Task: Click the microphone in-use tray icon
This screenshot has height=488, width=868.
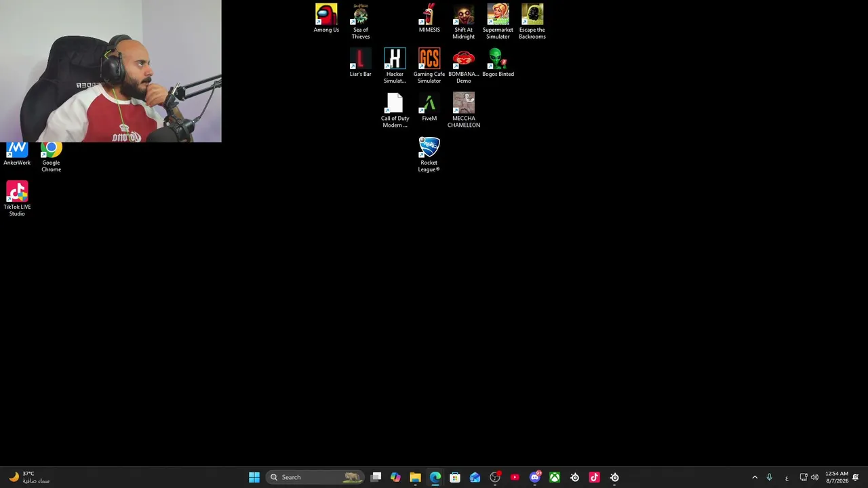Action: (769, 477)
